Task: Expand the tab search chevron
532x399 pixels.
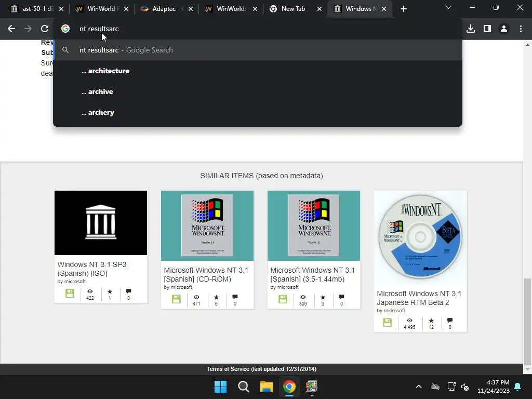Action: (x=448, y=7)
